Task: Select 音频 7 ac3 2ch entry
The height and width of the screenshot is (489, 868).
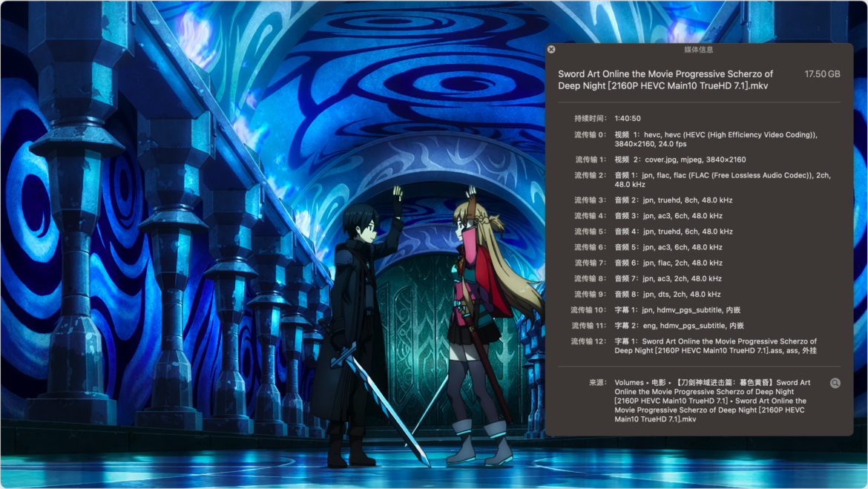Action: (668, 278)
